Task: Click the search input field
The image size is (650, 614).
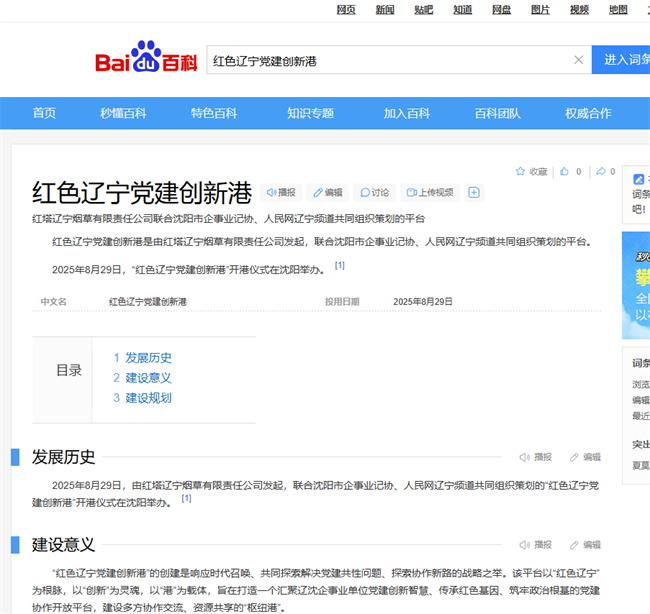Action: tap(388, 60)
